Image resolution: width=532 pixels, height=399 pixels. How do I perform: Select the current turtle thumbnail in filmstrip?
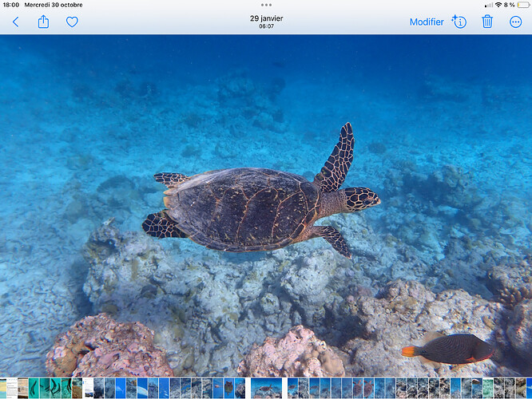pyautogui.click(x=266, y=389)
